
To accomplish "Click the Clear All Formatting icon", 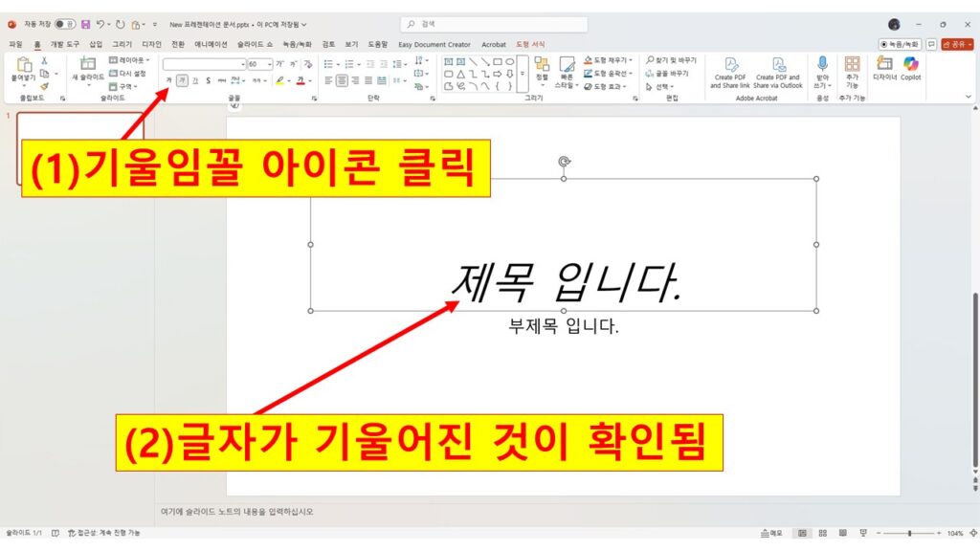I will 307,64.
